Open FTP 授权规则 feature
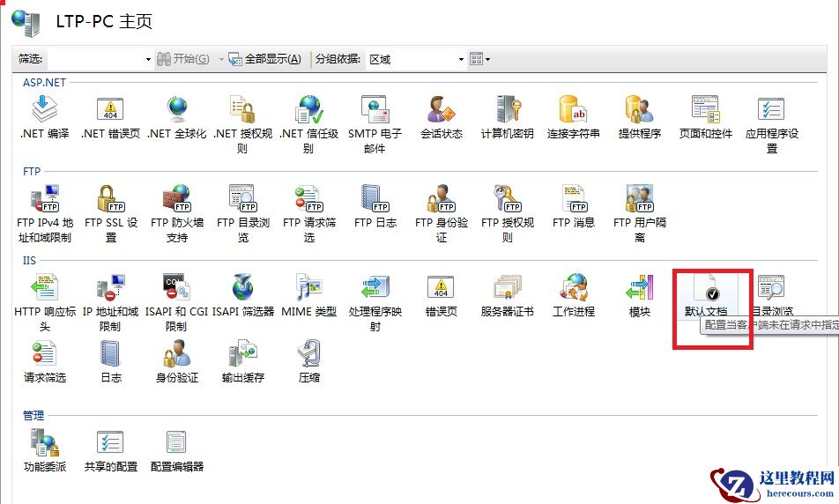This screenshot has height=504, width=839. (508, 213)
